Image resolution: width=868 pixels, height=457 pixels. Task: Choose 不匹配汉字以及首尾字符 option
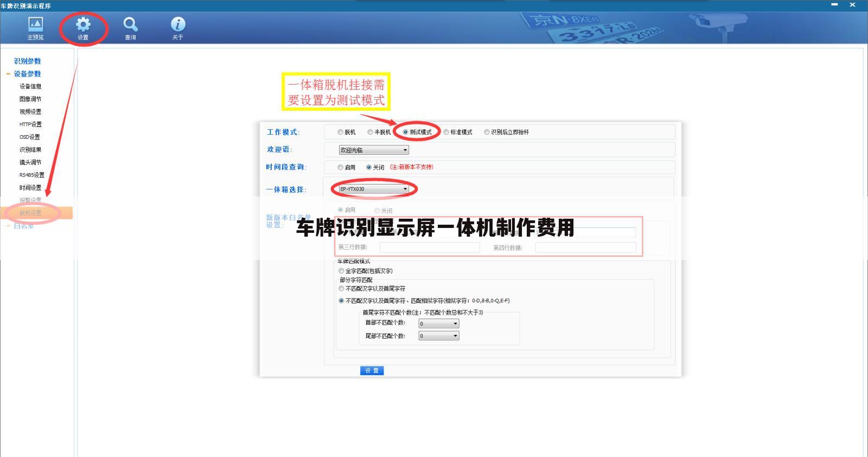(341, 289)
